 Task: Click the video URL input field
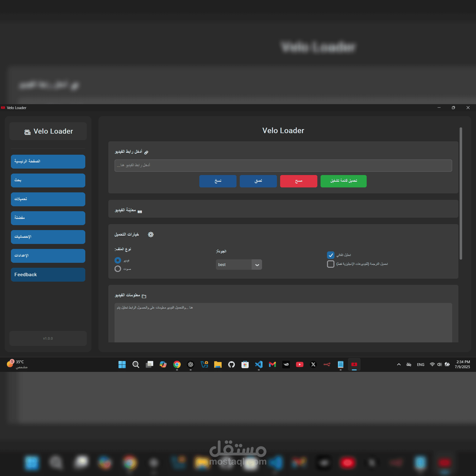pos(283,165)
